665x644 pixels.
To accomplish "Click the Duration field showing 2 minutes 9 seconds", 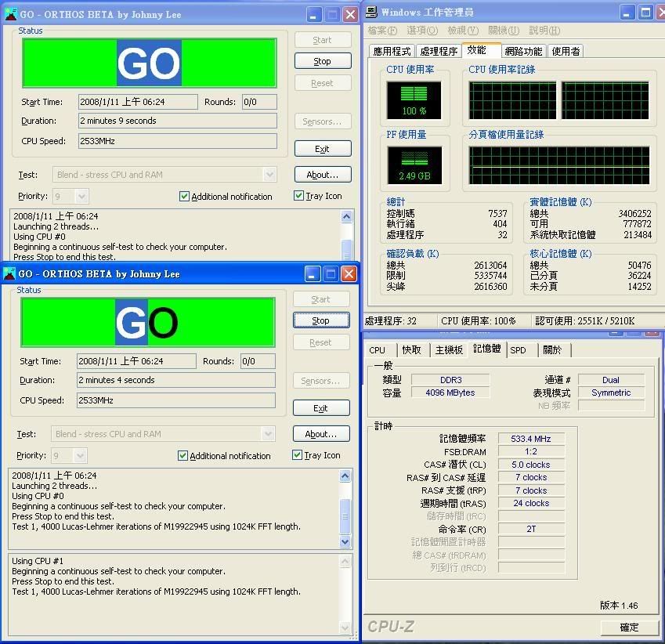I will coord(178,121).
